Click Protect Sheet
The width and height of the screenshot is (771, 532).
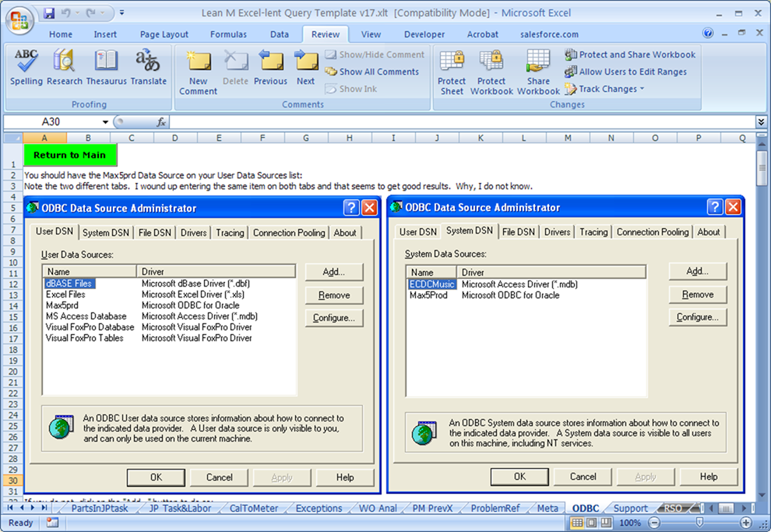point(452,72)
